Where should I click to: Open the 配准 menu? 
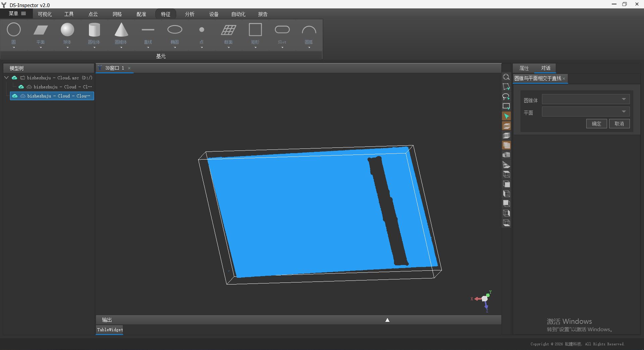(141, 14)
